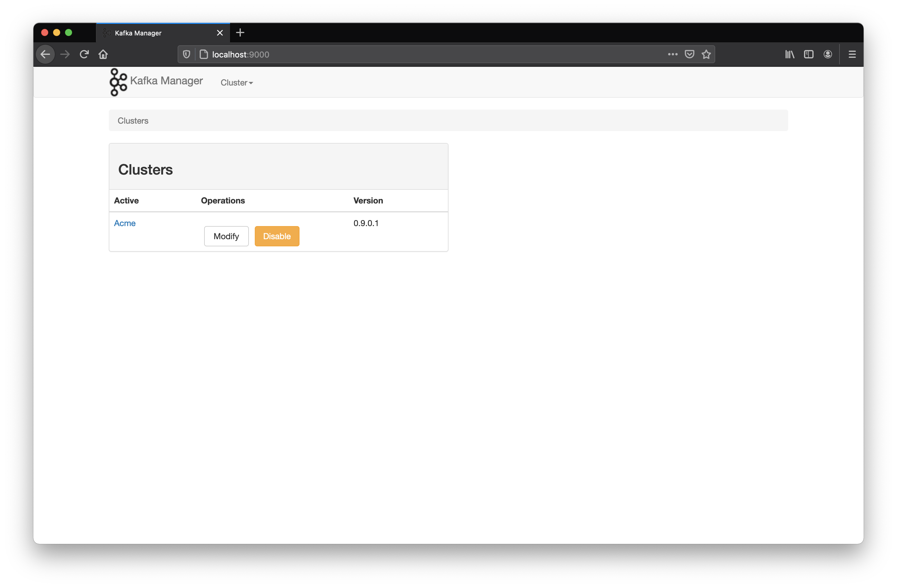Open the Firefox account avatar icon

pos(828,54)
